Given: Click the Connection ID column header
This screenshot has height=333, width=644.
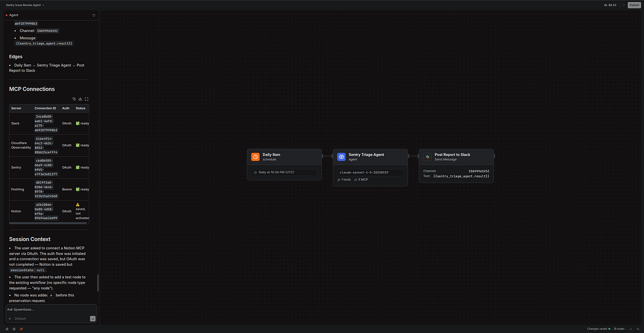Looking at the screenshot, I should click(47, 108).
